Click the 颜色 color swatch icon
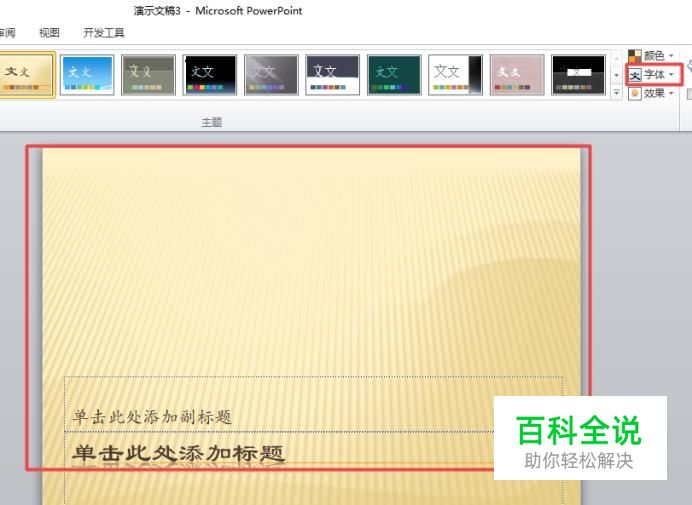This screenshot has width=692, height=505. point(635,56)
